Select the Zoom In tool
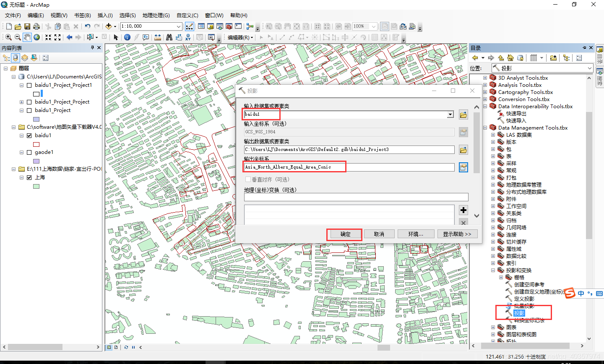The image size is (604, 364). [x=8, y=37]
